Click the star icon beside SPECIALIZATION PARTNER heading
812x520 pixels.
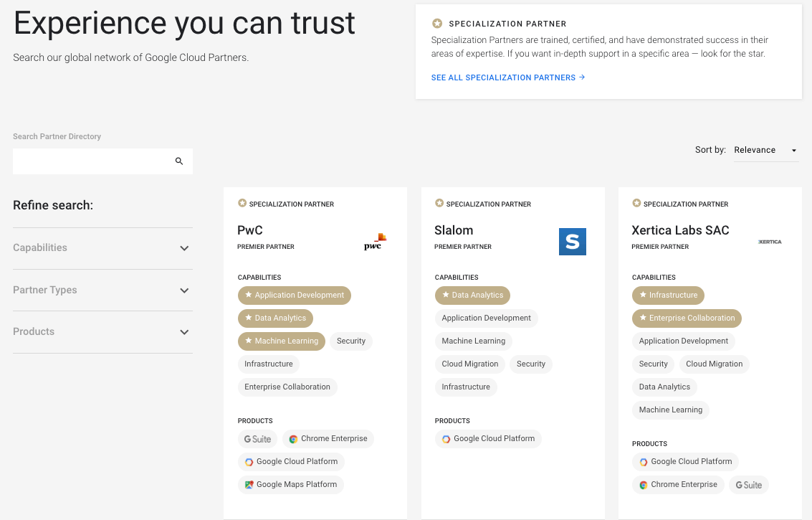tap(437, 24)
